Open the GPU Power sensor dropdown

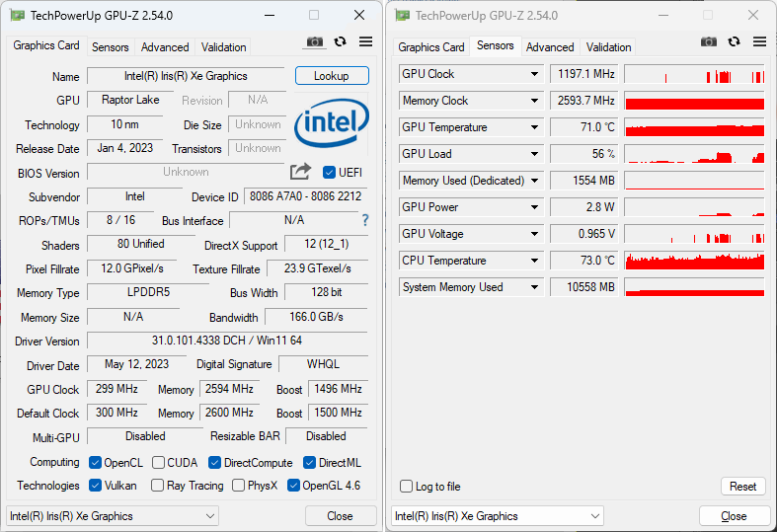coord(534,207)
